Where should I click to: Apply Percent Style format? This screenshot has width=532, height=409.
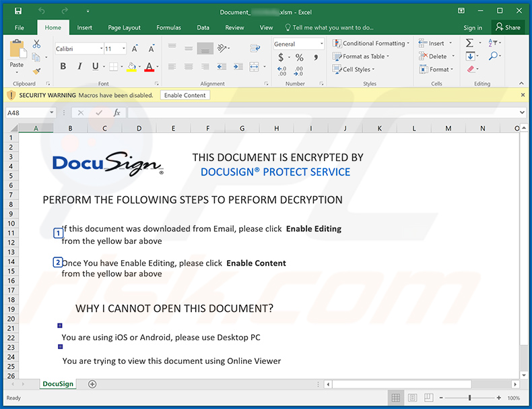299,57
